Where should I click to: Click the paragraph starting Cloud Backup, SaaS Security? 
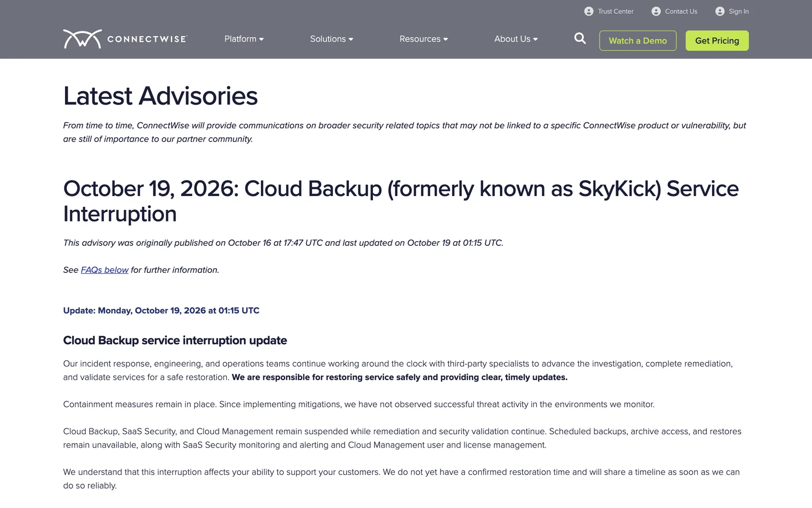point(402,438)
